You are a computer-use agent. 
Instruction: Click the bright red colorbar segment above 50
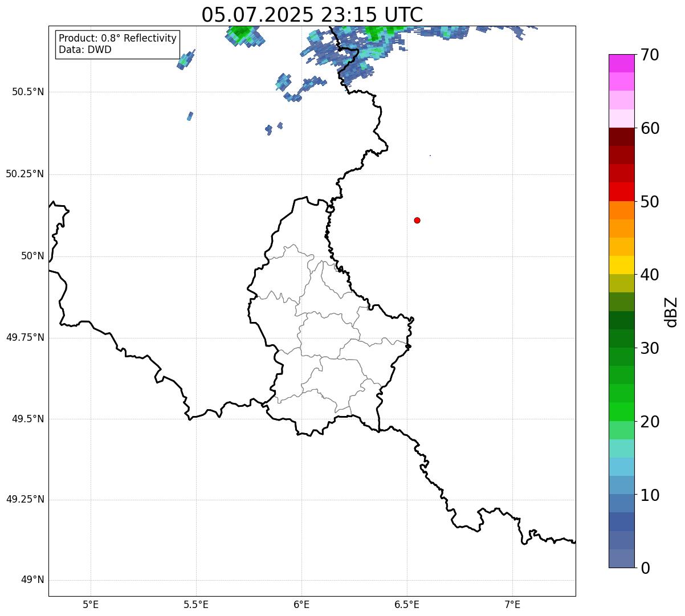click(x=621, y=191)
